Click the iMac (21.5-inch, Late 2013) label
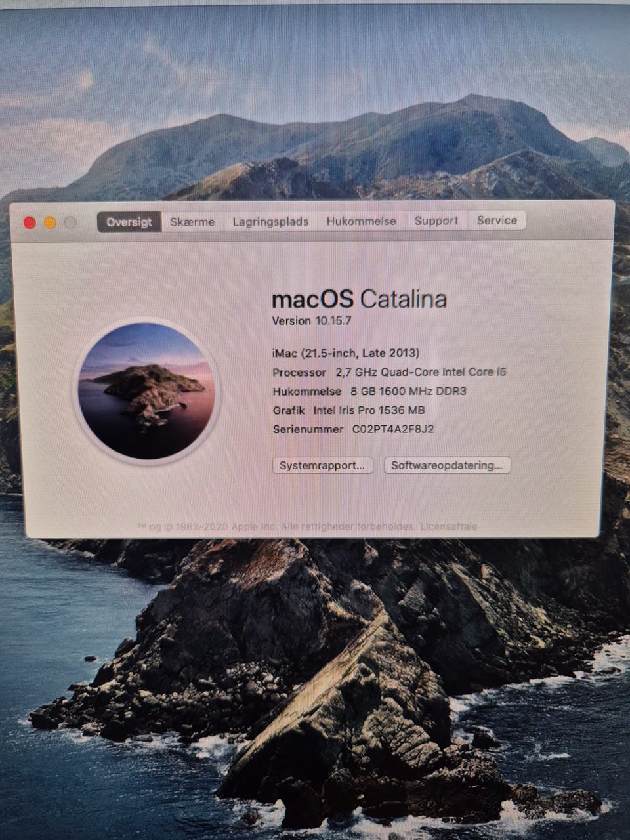Screen dimensions: 630x840 pyautogui.click(x=346, y=353)
